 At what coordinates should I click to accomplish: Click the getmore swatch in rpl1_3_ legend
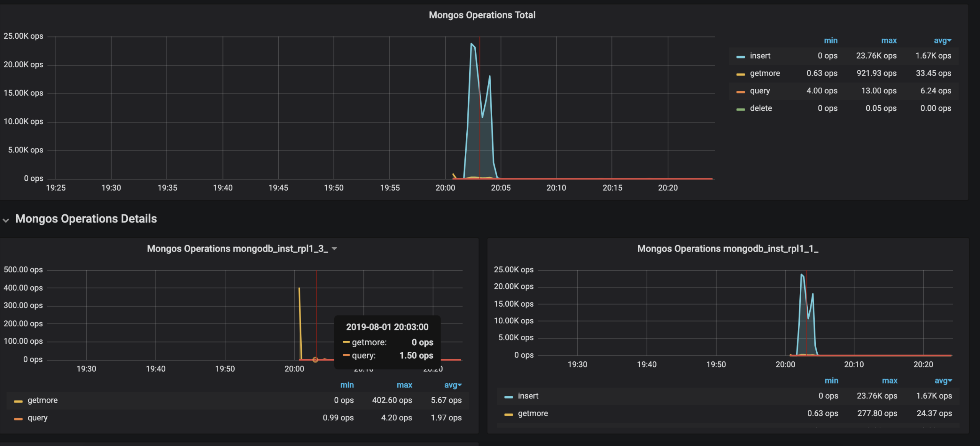tap(18, 401)
